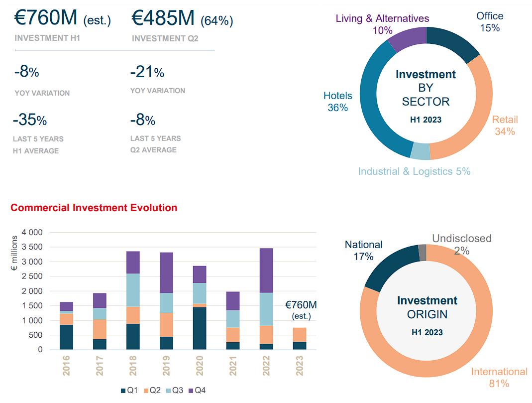Click the orange Q2 segment of 2023 bar
This screenshot has height=403, width=532.
(x=299, y=334)
